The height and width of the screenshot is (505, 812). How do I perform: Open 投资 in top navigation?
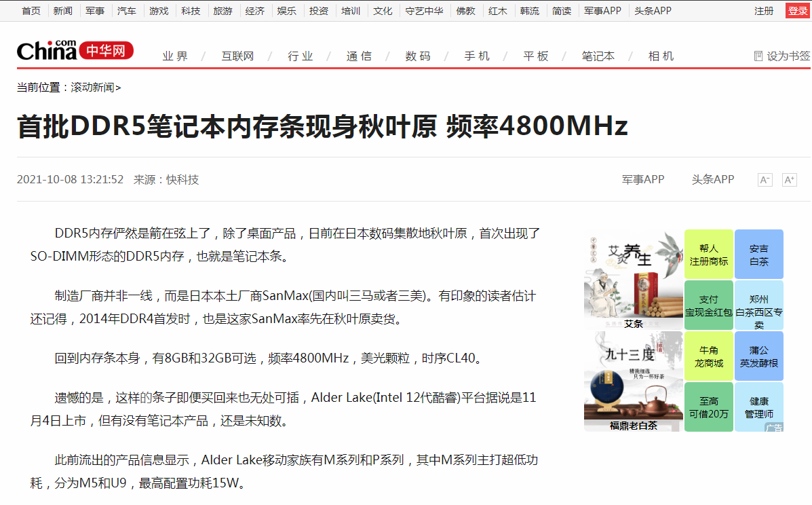[318, 11]
